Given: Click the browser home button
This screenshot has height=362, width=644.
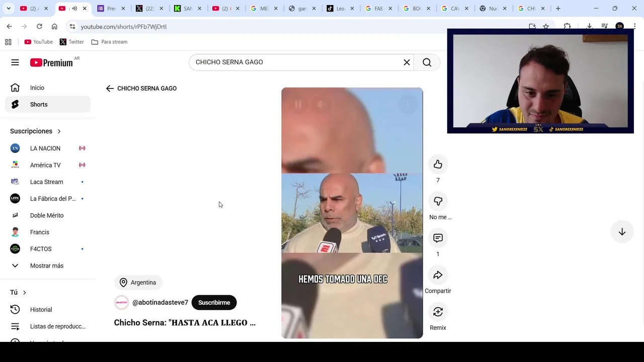Looking at the screenshot, I should tap(54, 26).
